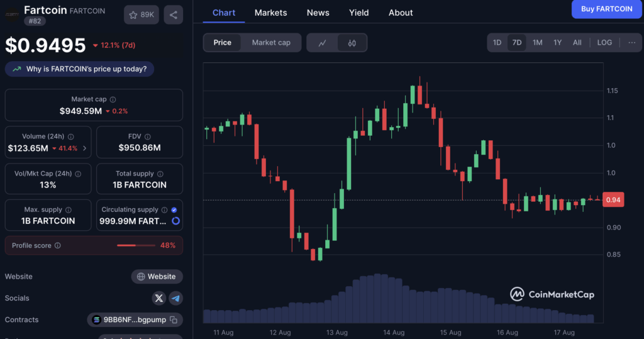
Task: Click the $0.9495 price heading
Action: pos(45,45)
